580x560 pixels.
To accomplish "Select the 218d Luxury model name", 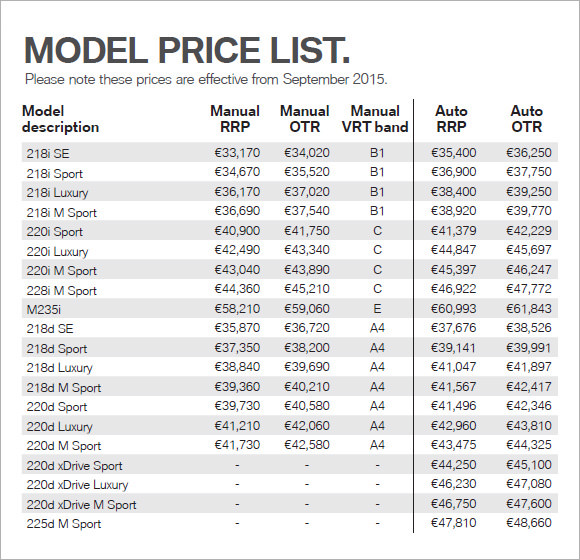I will (x=59, y=368).
